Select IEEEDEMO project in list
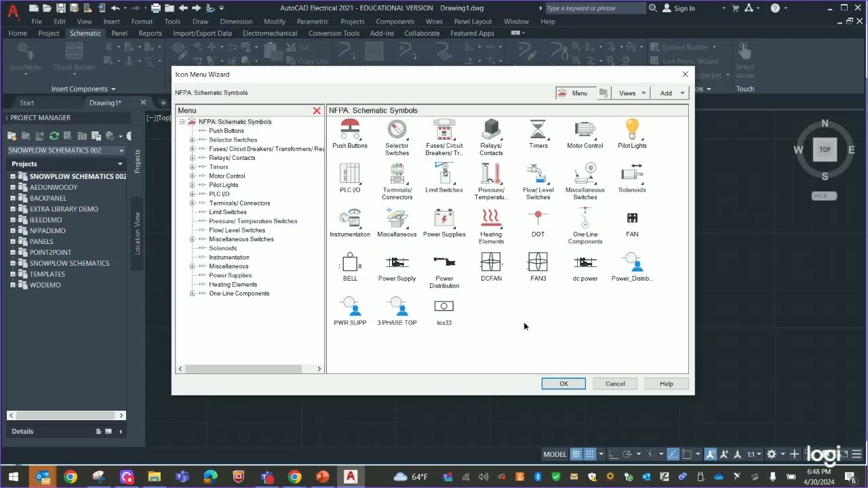 pyautogui.click(x=45, y=220)
